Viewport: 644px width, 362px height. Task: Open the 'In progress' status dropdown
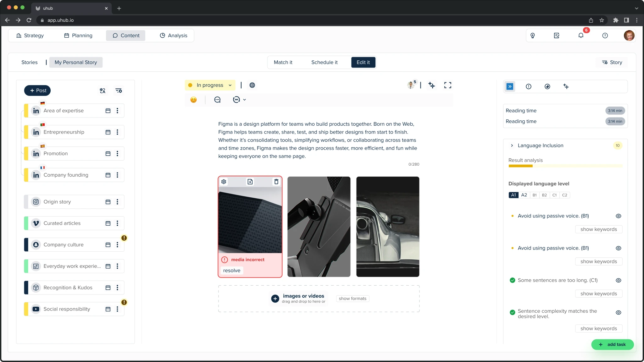[209, 85]
